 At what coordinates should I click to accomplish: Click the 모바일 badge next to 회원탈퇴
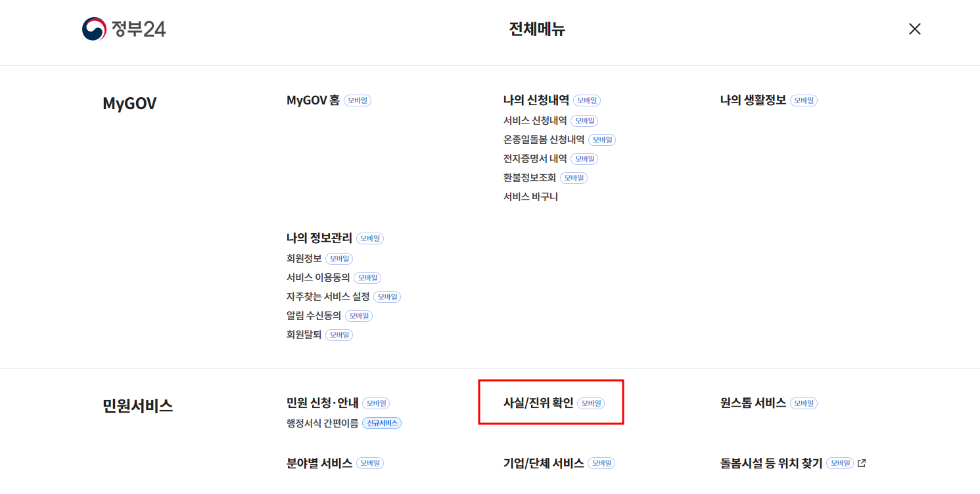click(x=338, y=334)
